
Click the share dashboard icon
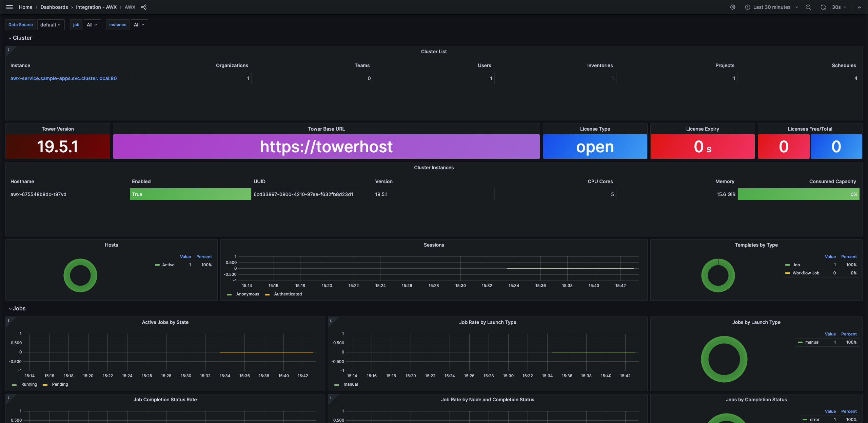[144, 7]
